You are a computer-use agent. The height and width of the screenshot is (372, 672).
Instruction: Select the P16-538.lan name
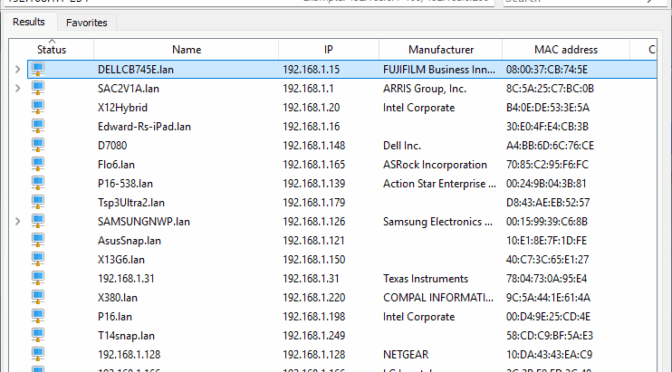pyautogui.click(x=125, y=183)
